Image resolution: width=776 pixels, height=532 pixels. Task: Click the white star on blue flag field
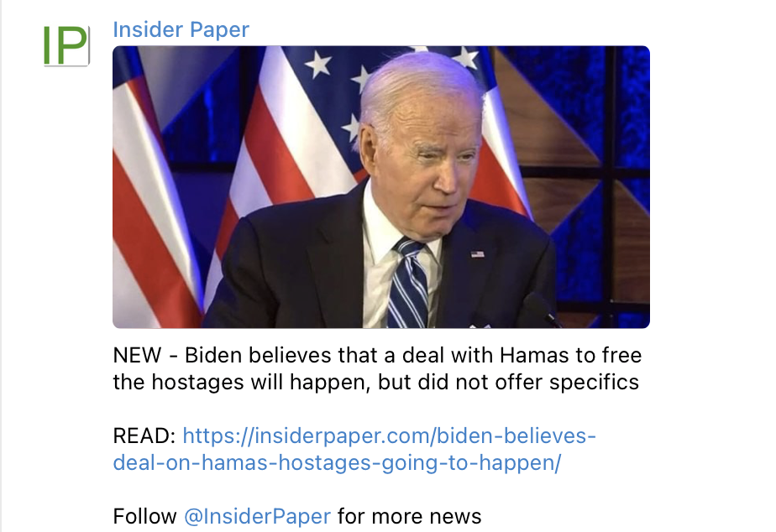pyautogui.click(x=317, y=65)
